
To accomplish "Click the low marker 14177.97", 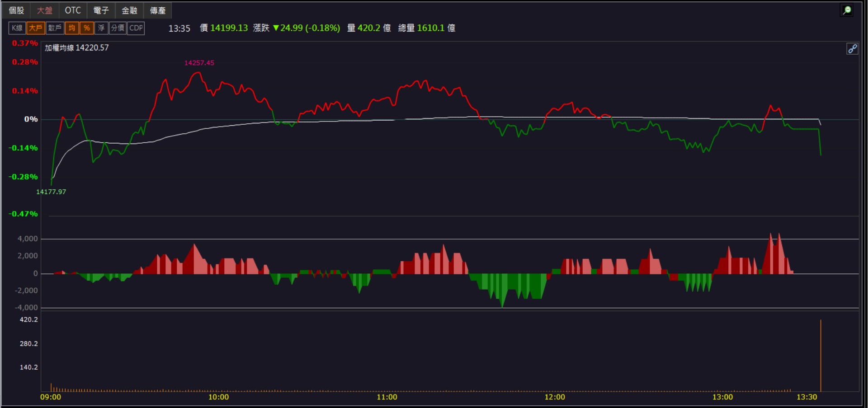I will pos(51,192).
